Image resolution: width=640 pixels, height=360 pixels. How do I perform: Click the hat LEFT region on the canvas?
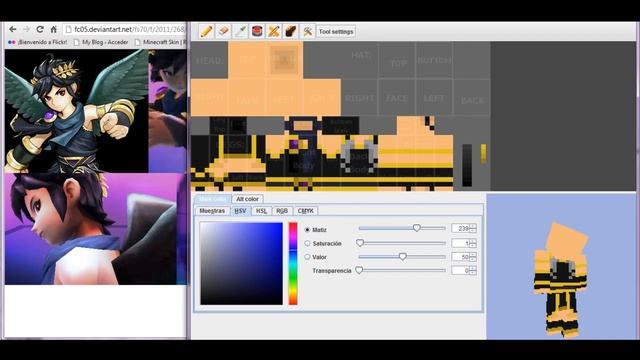[434, 98]
